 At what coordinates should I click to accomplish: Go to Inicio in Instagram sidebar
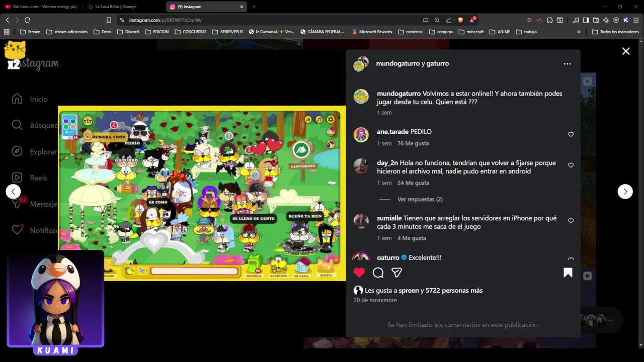[x=30, y=99]
